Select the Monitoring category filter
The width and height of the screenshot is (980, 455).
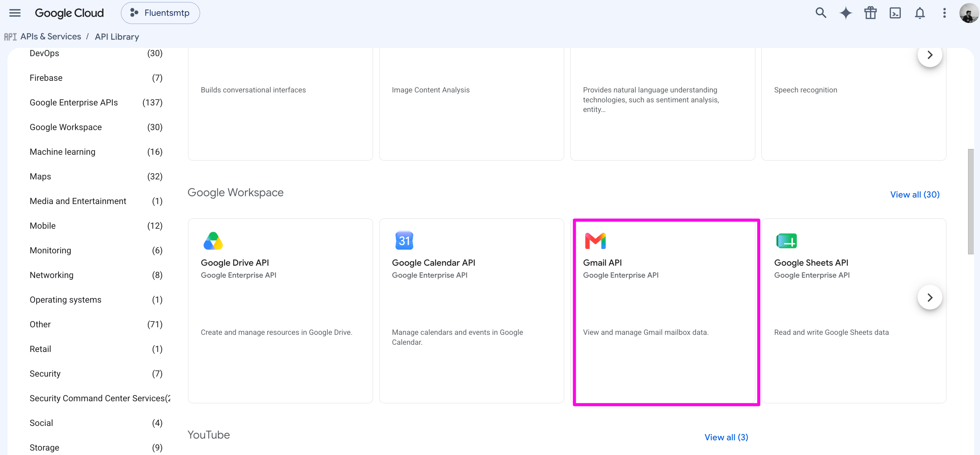tap(96, 251)
